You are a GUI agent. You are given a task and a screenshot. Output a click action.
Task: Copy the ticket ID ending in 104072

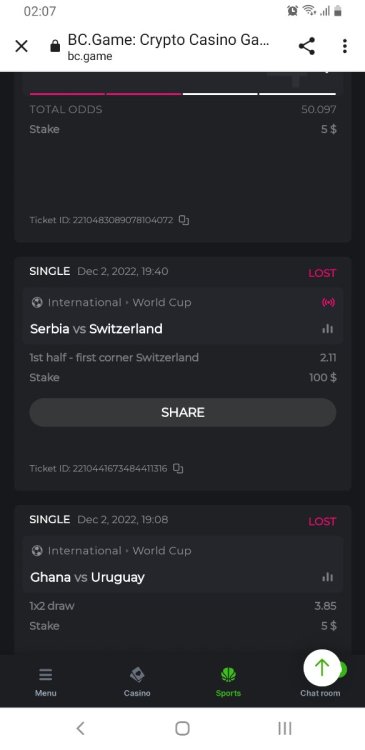(184, 220)
